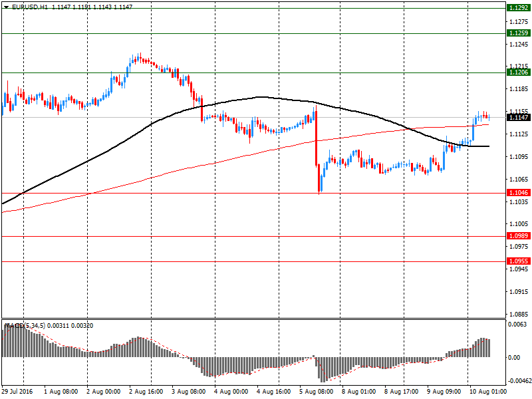
Task: Click the MACD values 0.00311 0.00320
Action: pyautogui.click(x=70, y=326)
